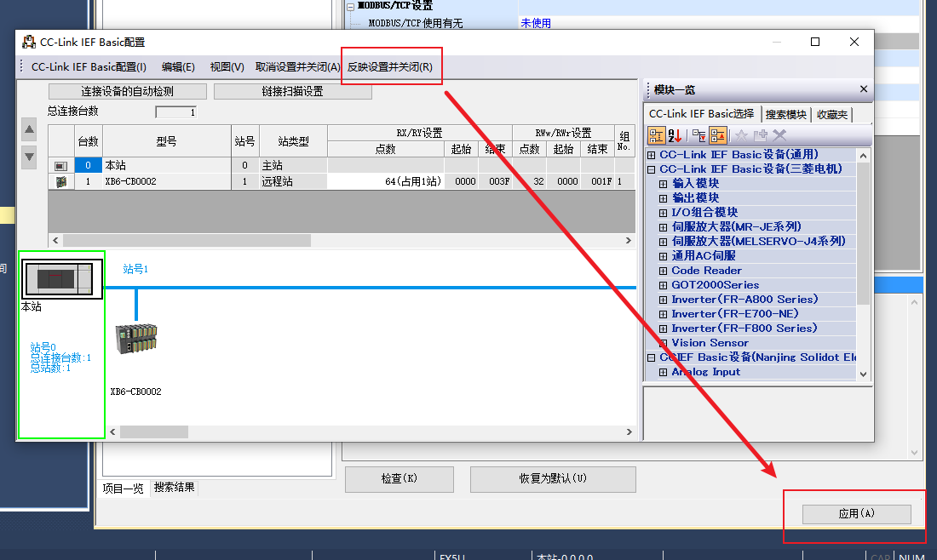
Task: Open the 编辑(E) menu
Action: 178,67
